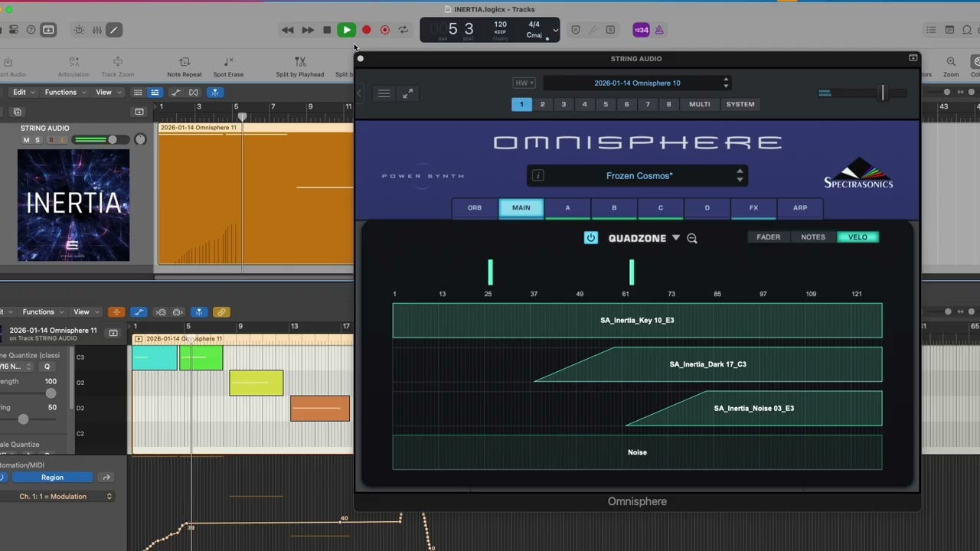Toggle the blue snap/catch playhead icon in tracks toolbar
Image resolution: width=980 pixels, height=551 pixels.
[215, 93]
